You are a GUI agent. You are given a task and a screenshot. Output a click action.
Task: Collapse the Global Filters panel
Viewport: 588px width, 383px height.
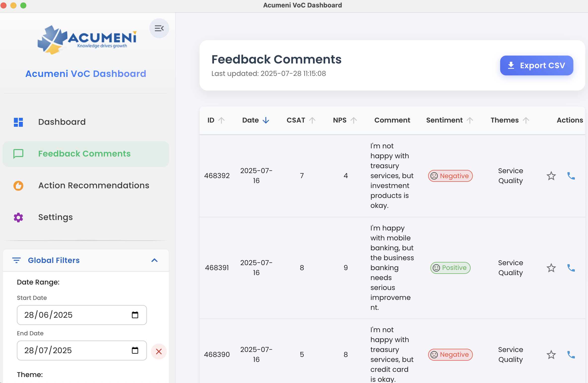click(154, 260)
